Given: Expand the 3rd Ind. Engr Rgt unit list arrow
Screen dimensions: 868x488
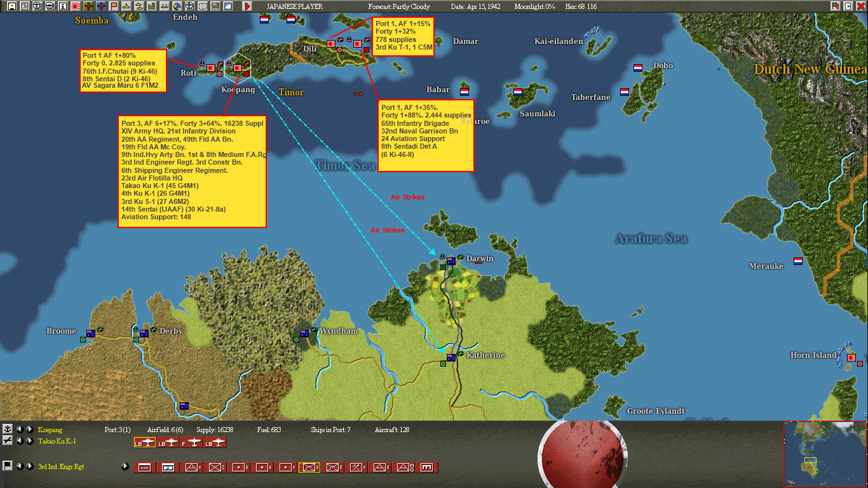Looking at the screenshot, I should (x=125, y=466).
